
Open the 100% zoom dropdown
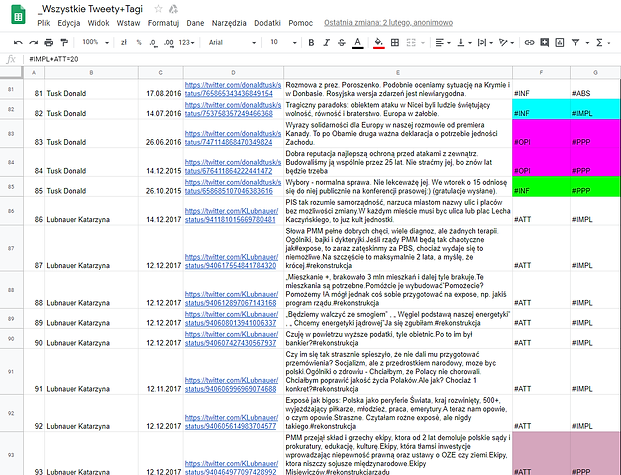[95, 42]
